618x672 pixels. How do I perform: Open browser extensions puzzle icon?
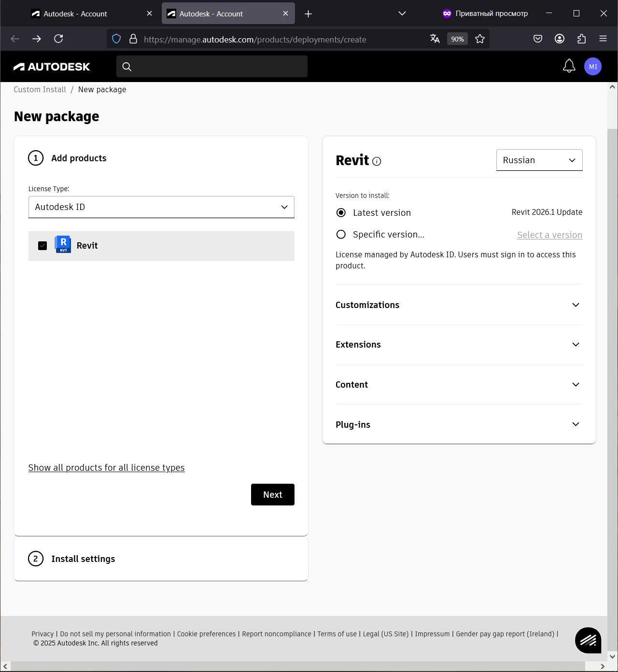coord(581,39)
